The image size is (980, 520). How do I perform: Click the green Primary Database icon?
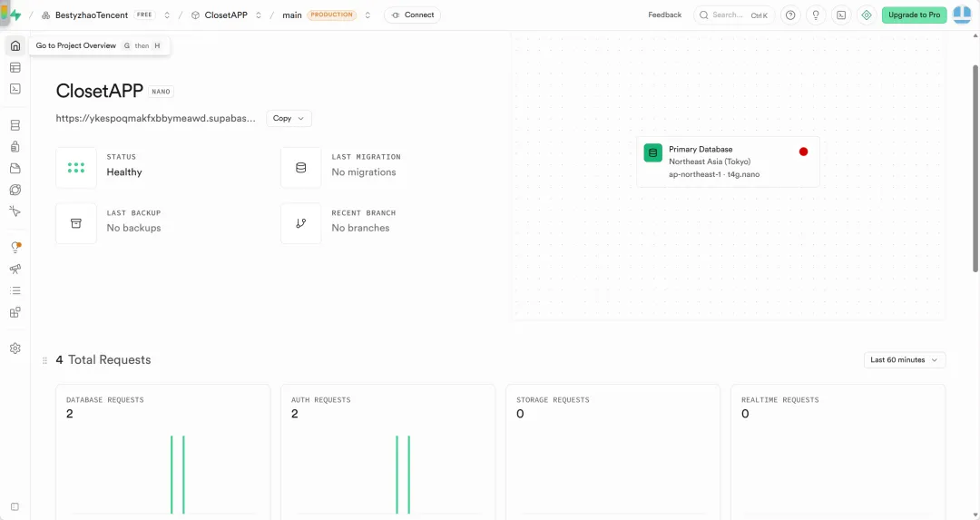click(x=653, y=152)
